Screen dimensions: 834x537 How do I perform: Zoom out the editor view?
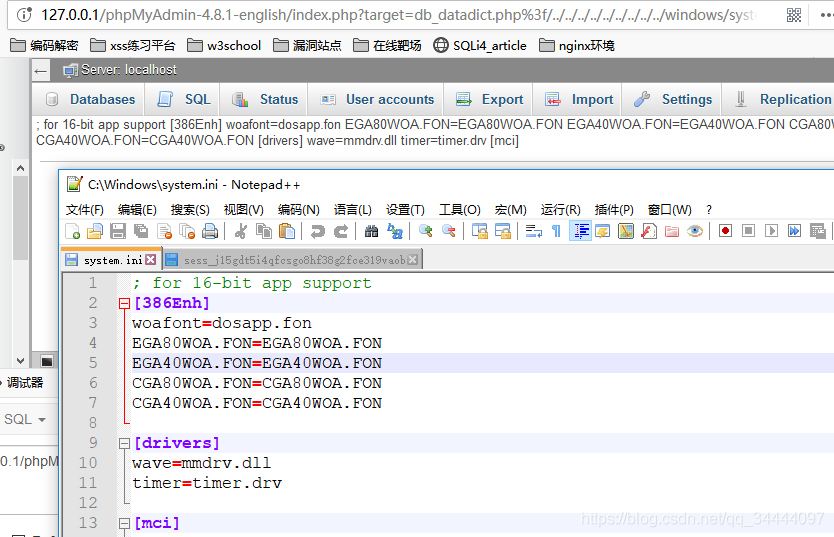tap(448, 231)
